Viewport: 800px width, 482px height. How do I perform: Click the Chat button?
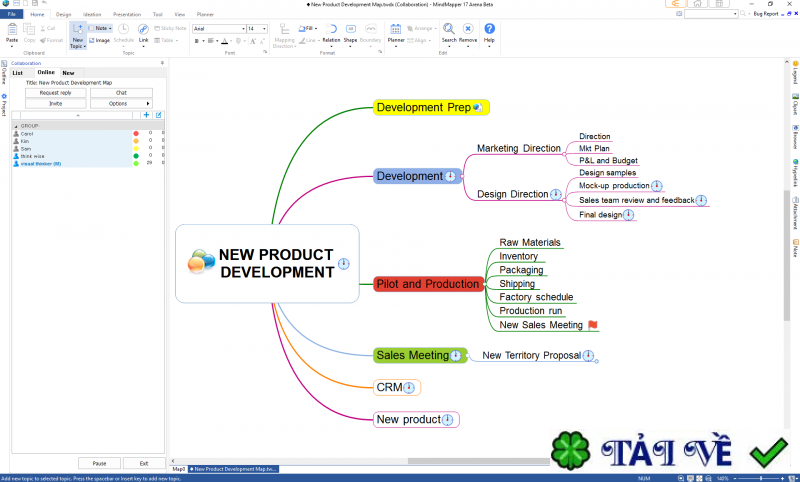(x=121, y=92)
